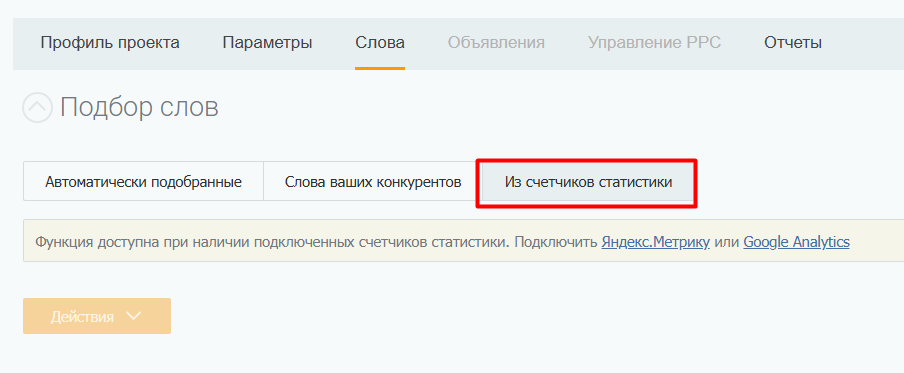Go to the Управление PPC tab
The width and height of the screenshot is (904, 373).
click(654, 43)
